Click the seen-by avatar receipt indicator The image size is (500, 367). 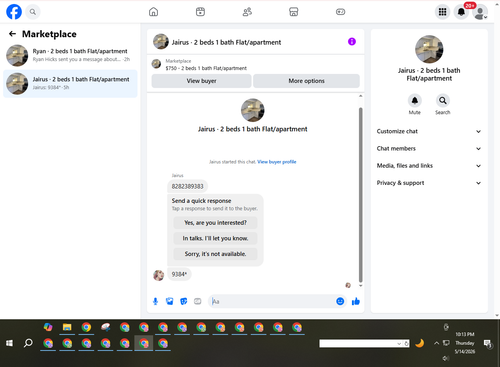(x=348, y=285)
